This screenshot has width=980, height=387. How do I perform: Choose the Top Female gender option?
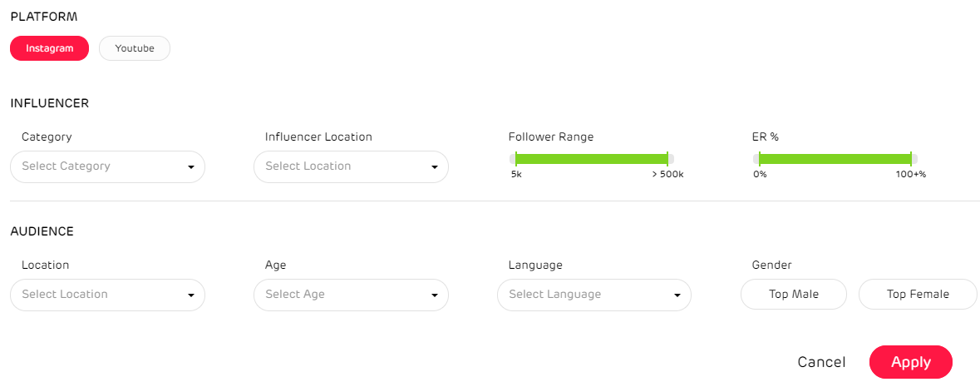click(x=918, y=294)
